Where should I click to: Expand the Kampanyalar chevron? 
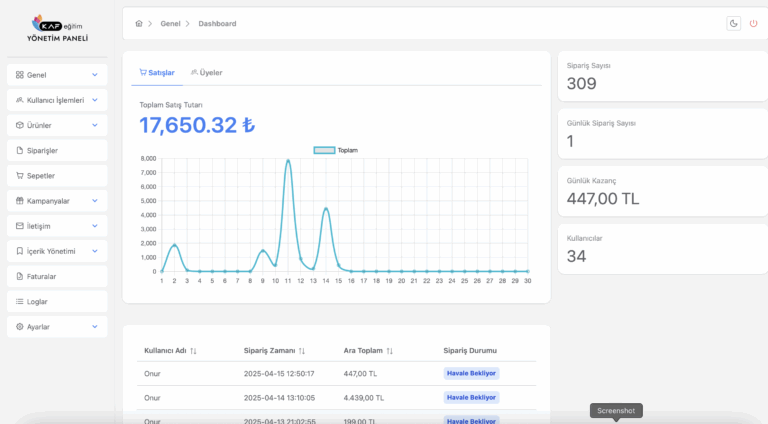95,201
